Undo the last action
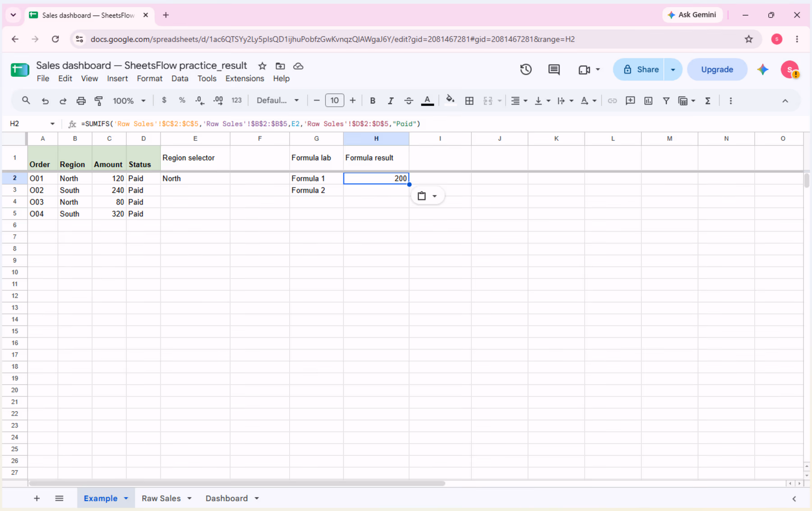This screenshot has height=511, width=812. click(x=45, y=101)
